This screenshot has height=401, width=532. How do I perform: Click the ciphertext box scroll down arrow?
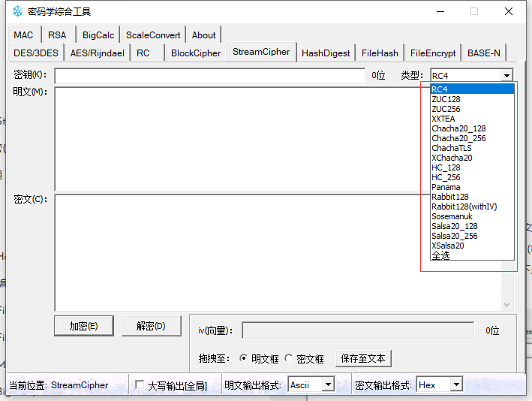coord(507,305)
